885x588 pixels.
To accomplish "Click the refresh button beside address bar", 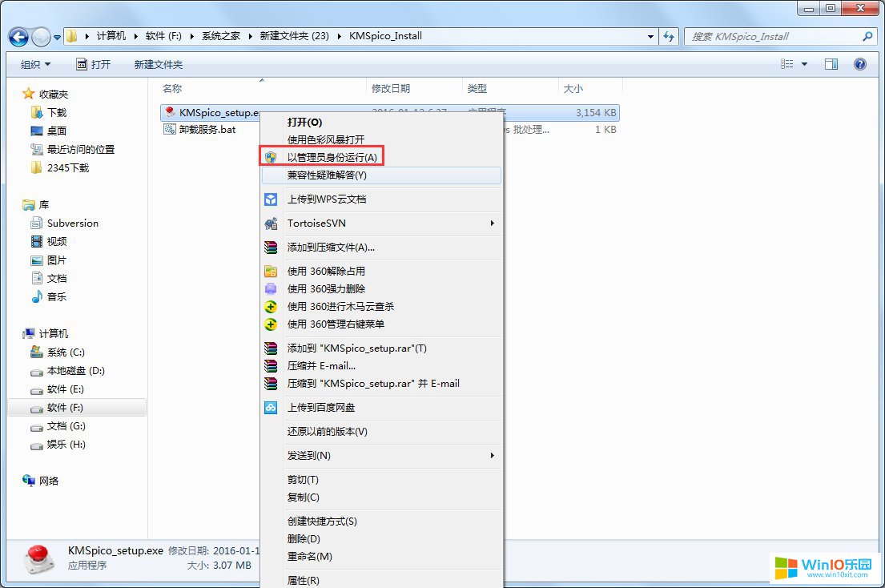I will (x=669, y=36).
